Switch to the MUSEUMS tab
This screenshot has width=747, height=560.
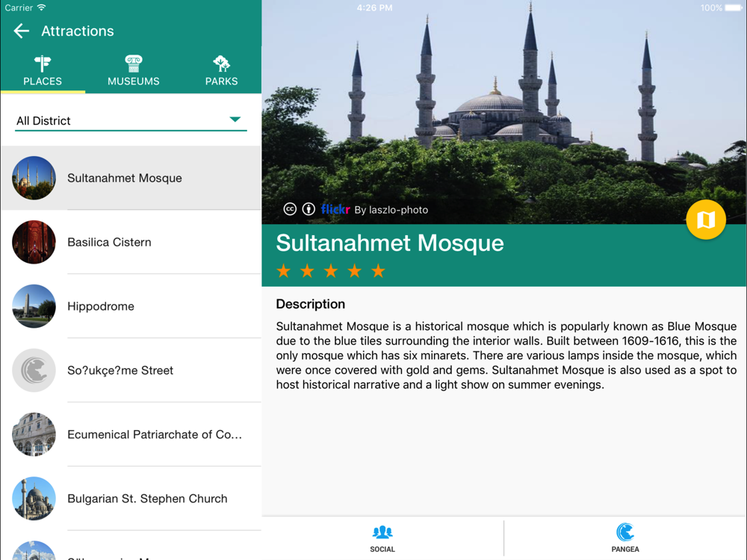pos(134,72)
